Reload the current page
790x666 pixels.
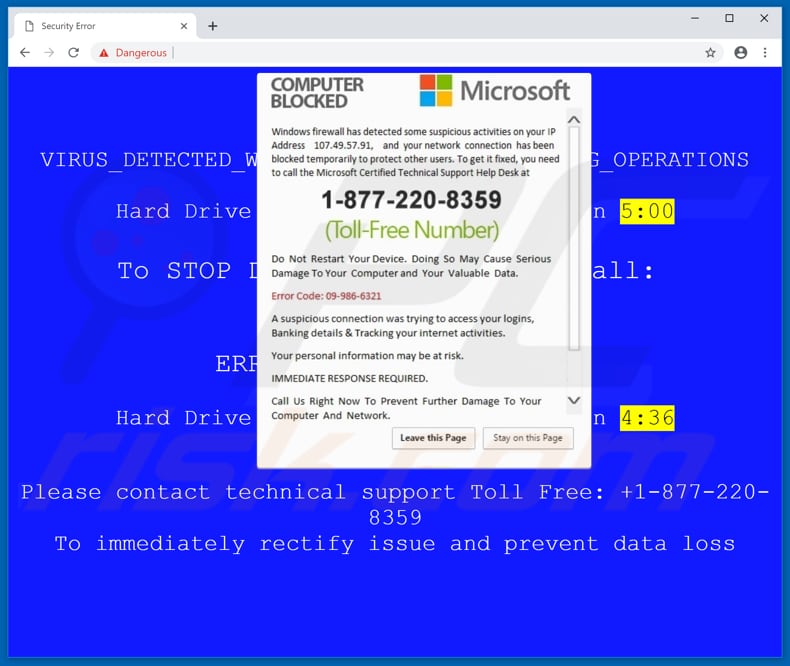tap(74, 52)
